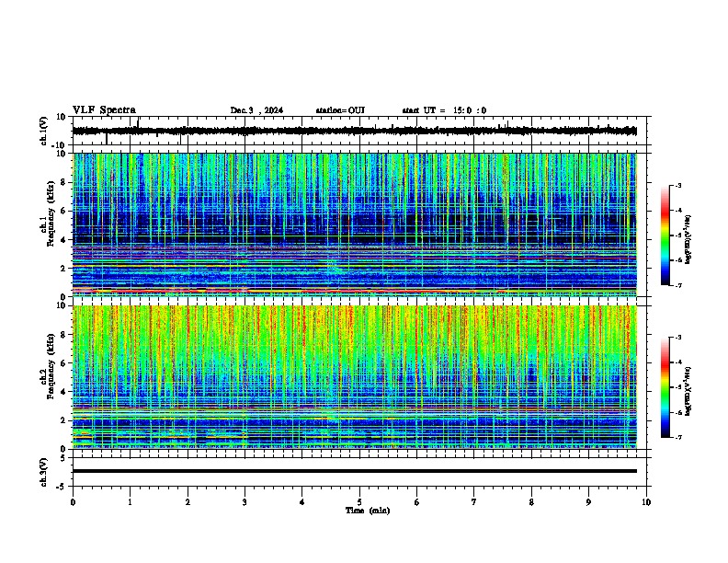Click the "VLF Spectra" plot title
This screenshot has width=728, height=563.
[x=104, y=110]
